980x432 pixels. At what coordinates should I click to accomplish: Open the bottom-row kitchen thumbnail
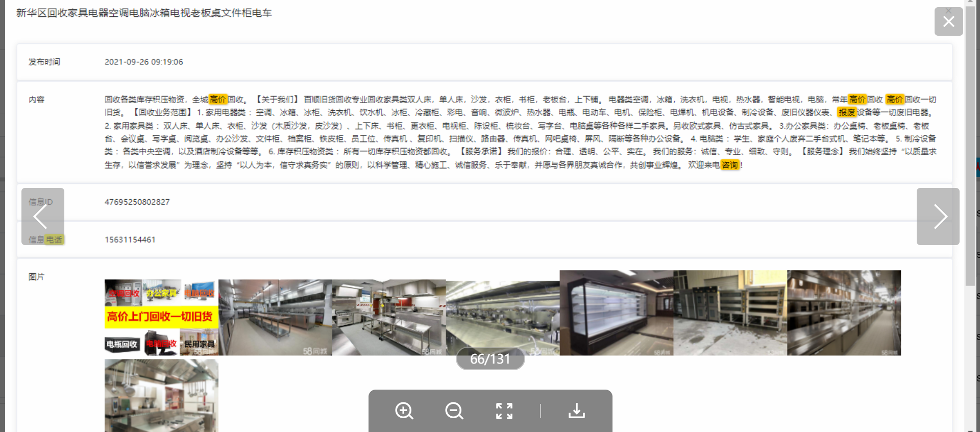tap(161, 395)
